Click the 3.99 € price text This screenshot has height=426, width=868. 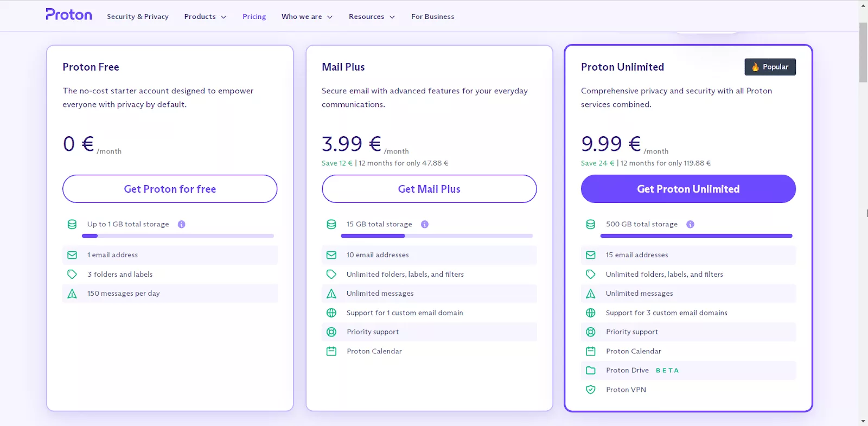[x=352, y=144]
